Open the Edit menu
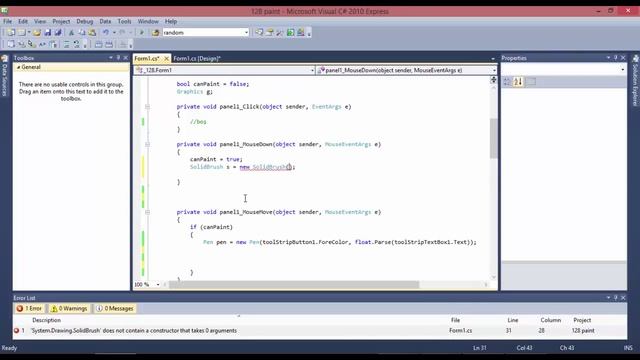The width and height of the screenshot is (640, 360). pyautogui.click(x=23, y=21)
